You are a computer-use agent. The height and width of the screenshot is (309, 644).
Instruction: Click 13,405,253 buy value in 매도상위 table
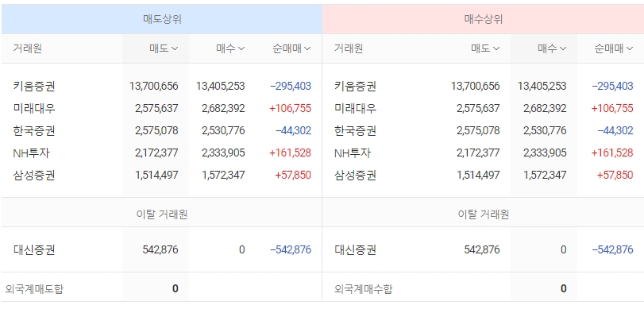220,87
